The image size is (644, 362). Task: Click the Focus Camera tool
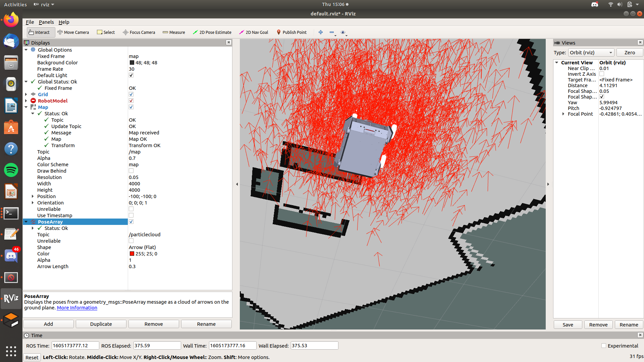[x=139, y=32]
